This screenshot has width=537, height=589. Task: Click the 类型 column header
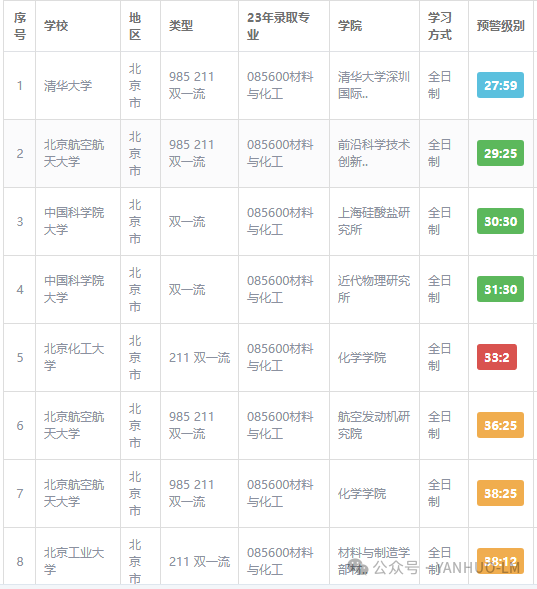pos(181,26)
